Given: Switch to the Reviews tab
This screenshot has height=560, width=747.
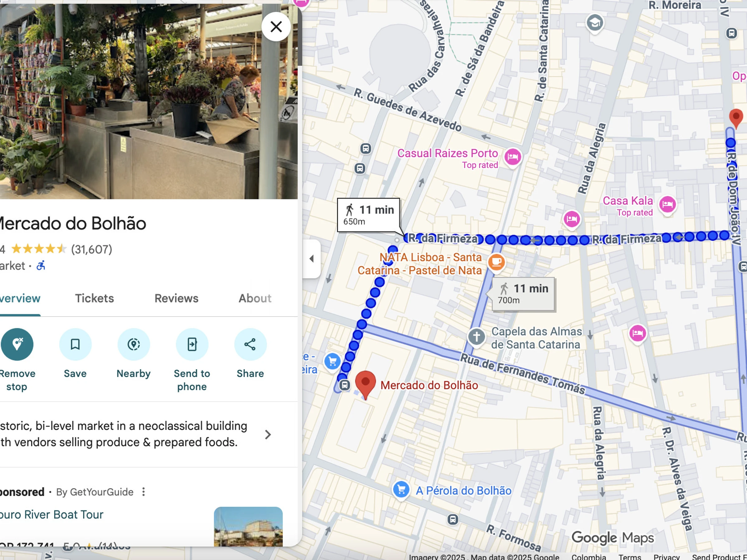Looking at the screenshot, I should (176, 298).
